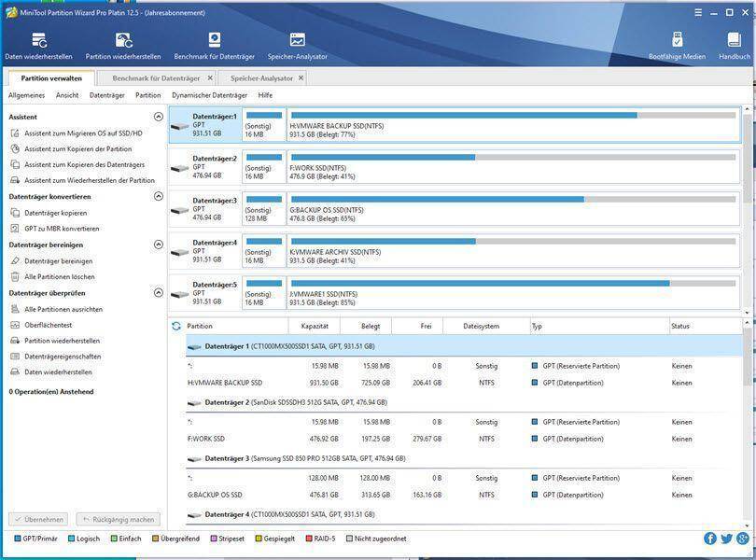Viewport: 756px width, 560px height.
Task: Close the Benchmark für Datenträger tab
Action: (x=210, y=78)
